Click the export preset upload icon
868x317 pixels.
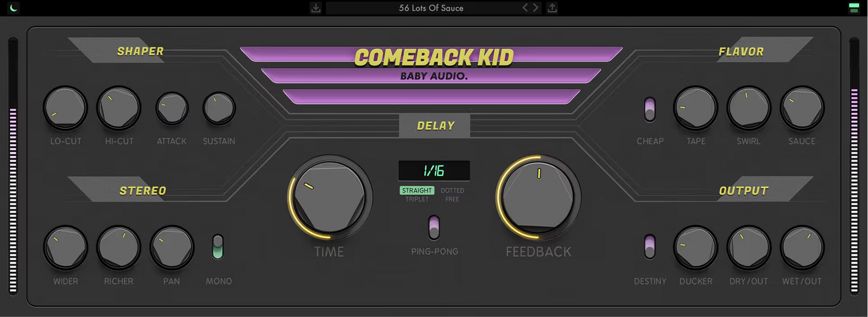coord(552,8)
